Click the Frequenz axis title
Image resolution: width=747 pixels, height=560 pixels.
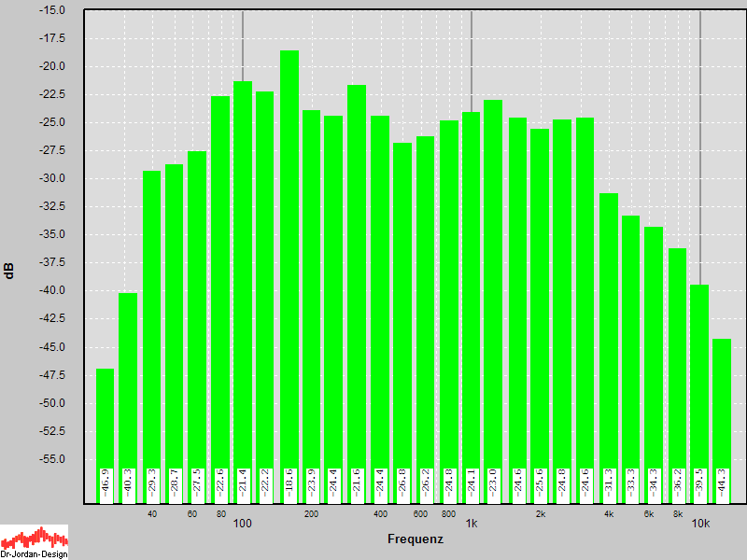[x=415, y=539]
